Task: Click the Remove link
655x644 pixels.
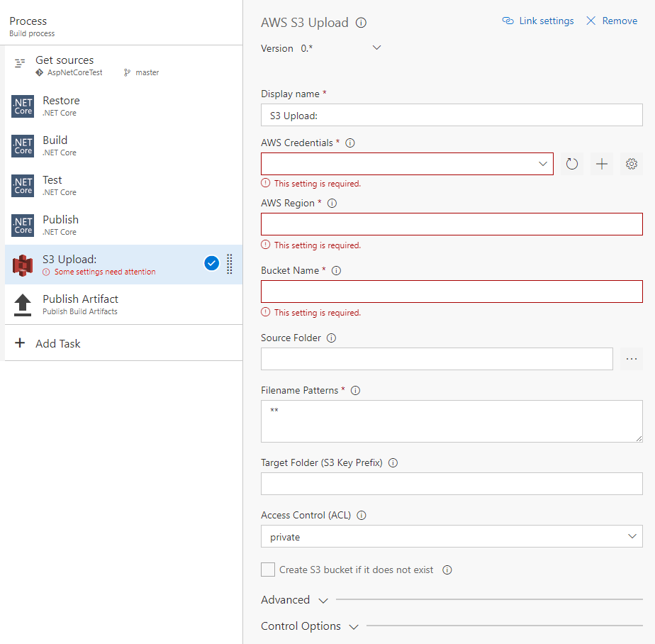Action: (x=620, y=21)
